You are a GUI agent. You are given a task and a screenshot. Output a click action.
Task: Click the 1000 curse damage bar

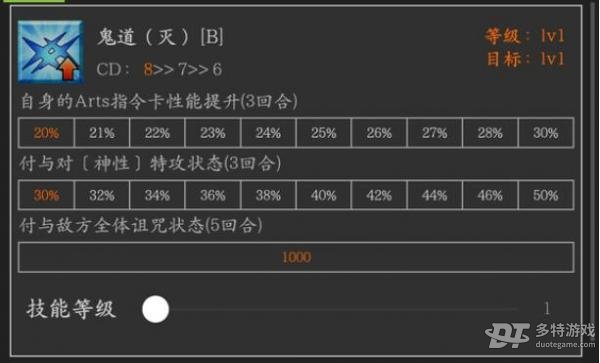pyautogui.click(x=296, y=257)
